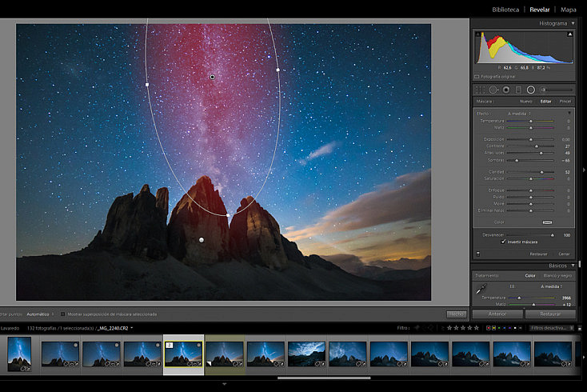Image resolution: width=587 pixels, height=392 pixels.
Task: Click Cerrar in the mask panel
Action: [564, 254]
